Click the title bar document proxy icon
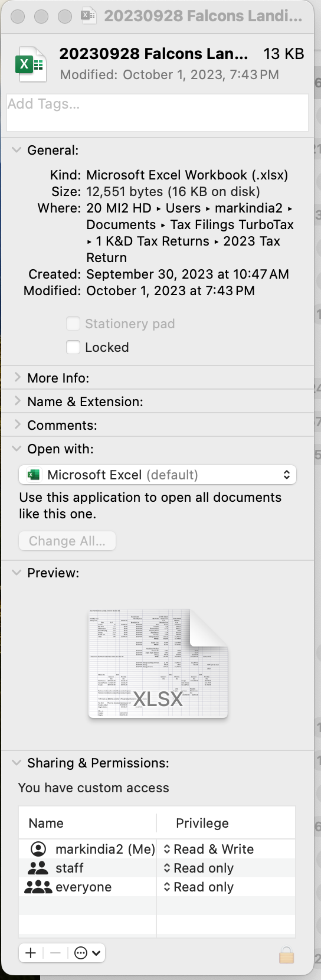 click(x=89, y=15)
